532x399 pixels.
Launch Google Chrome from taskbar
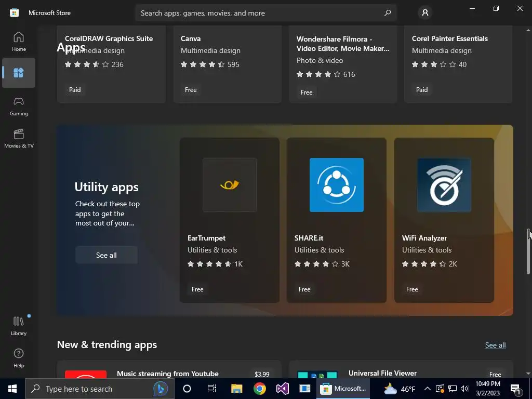(260, 389)
